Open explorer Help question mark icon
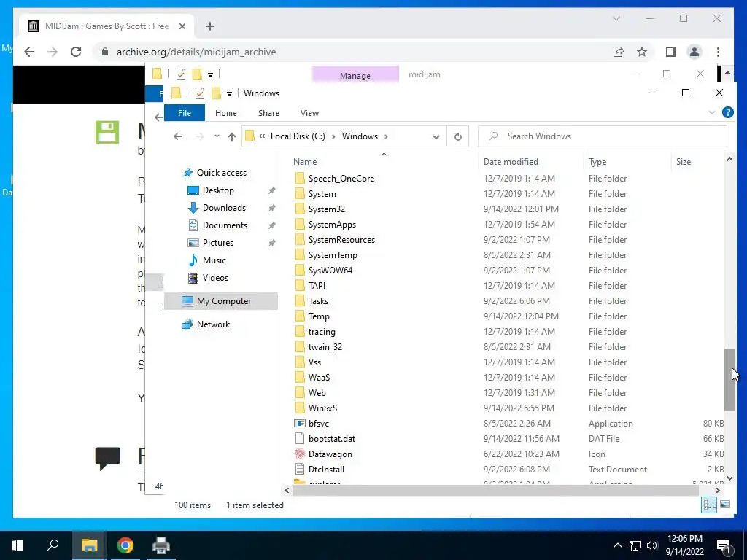 [727, 112]
